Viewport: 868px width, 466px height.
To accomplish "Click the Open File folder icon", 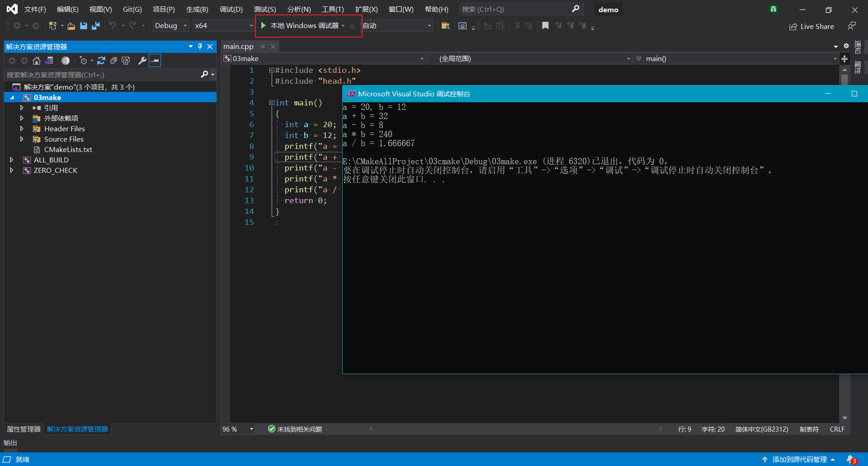I will click(x=71, y=26).
